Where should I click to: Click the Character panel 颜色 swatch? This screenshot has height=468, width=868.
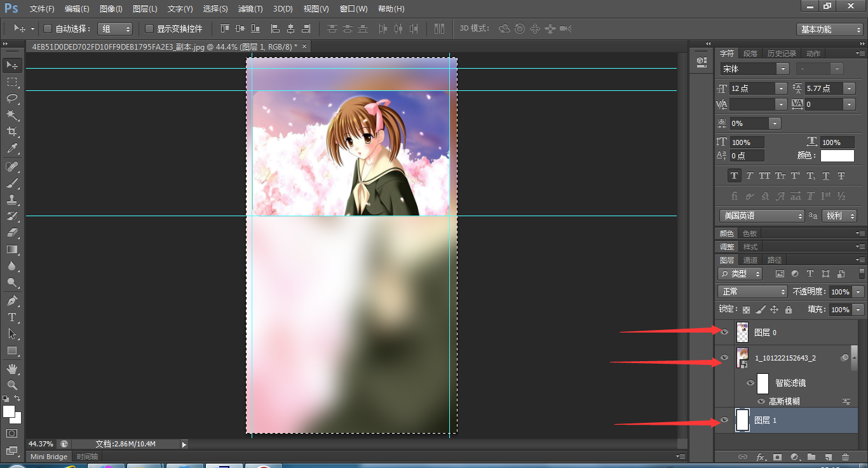837,155
